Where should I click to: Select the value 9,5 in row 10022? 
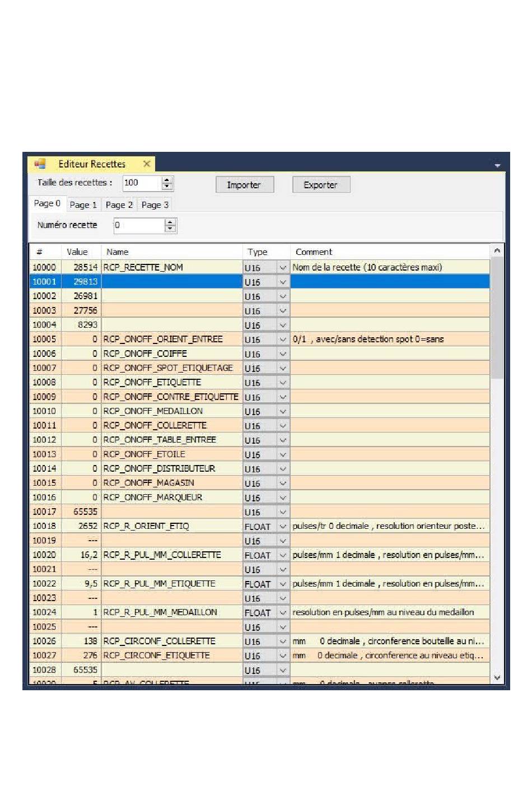[81, 584]
